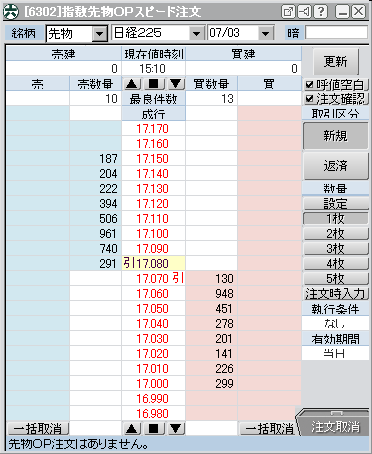Select 新規 trade type
The image size is (372, 454).
pos(336,136)
